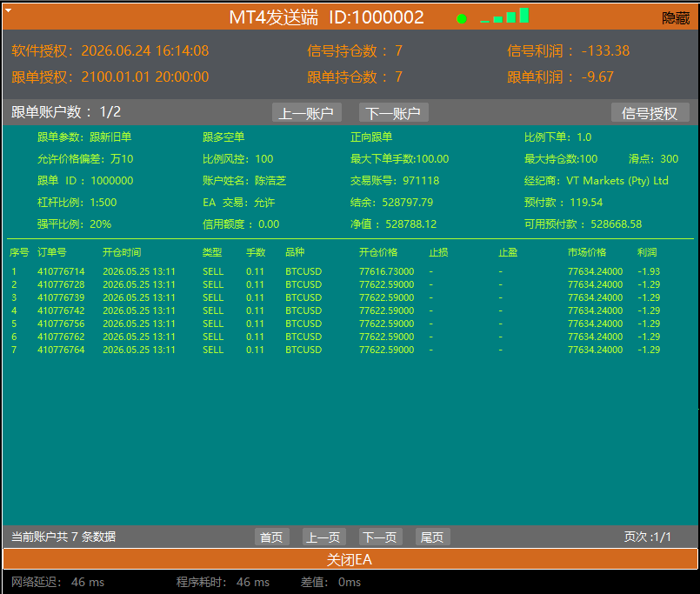Click 信号利润 value -133.38
The width and height of the screenshot is (700, 594).
(x=605, y=51)
